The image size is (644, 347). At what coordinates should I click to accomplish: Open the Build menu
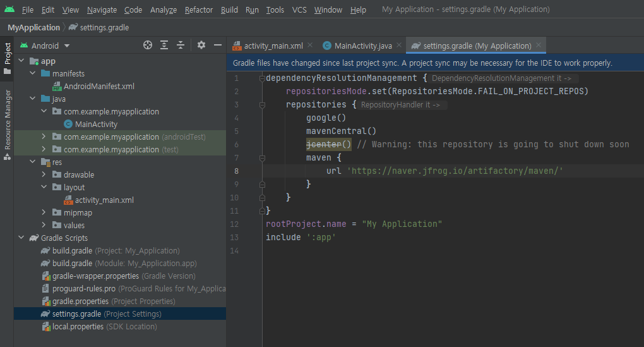[x=229, y=9]
